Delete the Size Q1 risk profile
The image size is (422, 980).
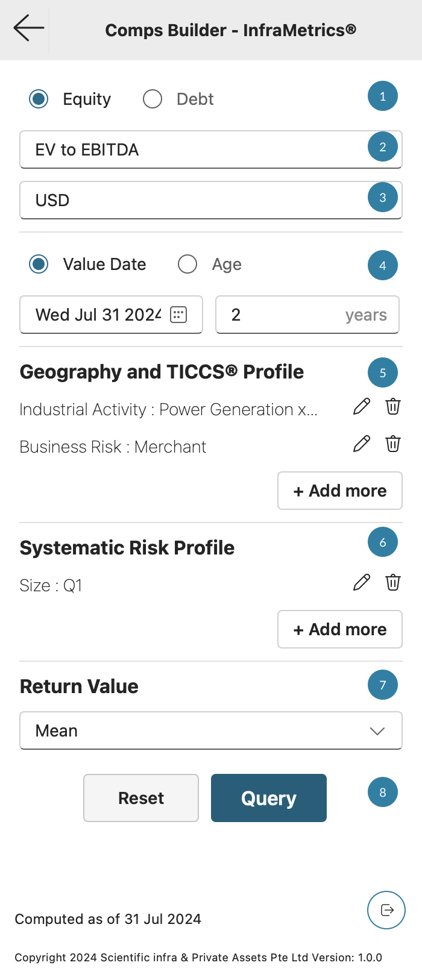pos(393,583)
